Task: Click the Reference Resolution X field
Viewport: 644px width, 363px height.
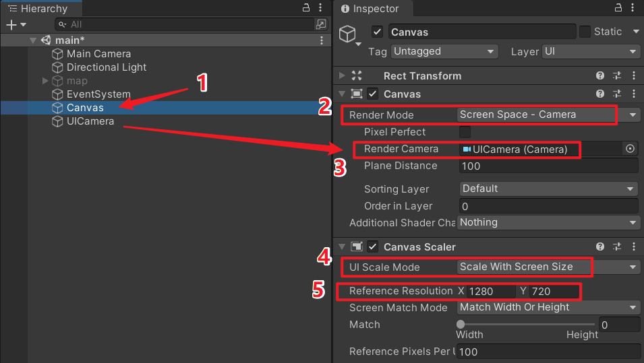Action: coord(491,291)
